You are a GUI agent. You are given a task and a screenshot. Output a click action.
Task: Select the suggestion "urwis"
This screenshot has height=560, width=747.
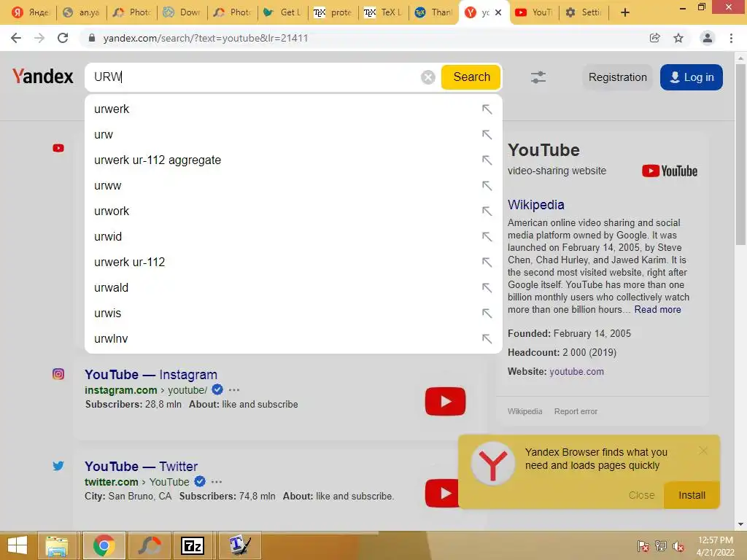coord(293,314)
